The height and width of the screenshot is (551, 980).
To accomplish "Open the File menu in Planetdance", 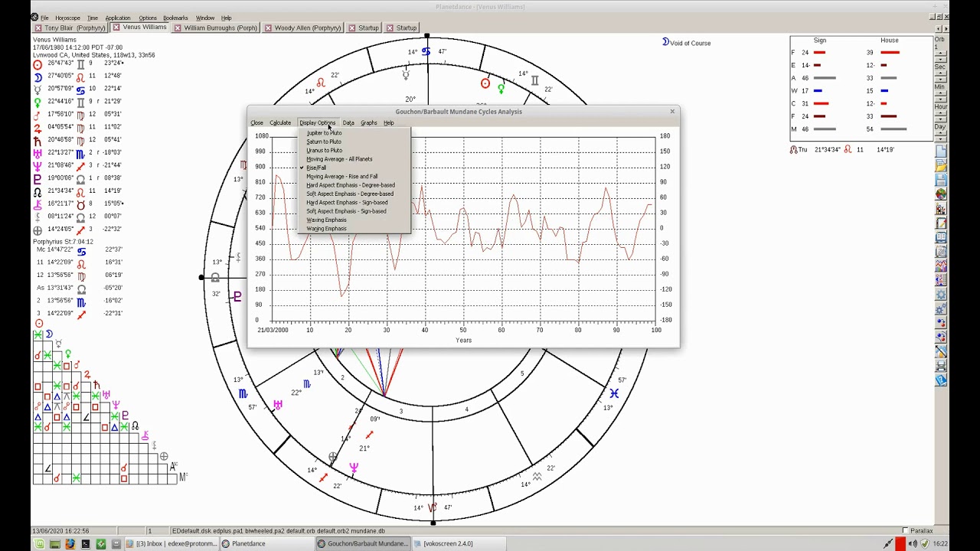I will pos(44,18).
